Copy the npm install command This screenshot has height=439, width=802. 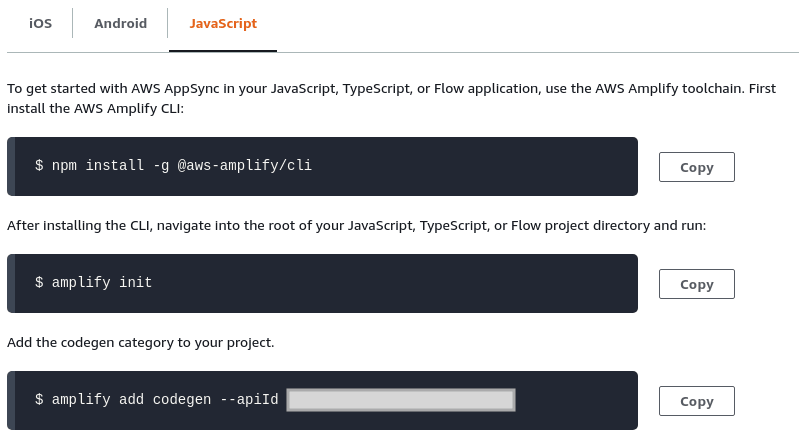tap(696, 167)
